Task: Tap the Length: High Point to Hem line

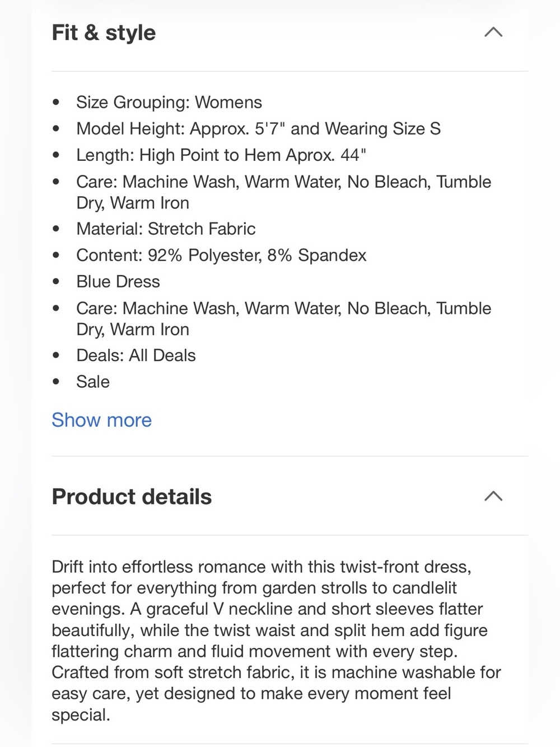Action: click(221, 155)
